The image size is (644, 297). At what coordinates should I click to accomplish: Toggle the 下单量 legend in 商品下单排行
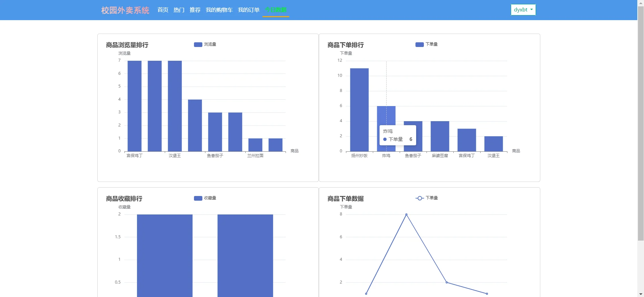click(427, 44)
